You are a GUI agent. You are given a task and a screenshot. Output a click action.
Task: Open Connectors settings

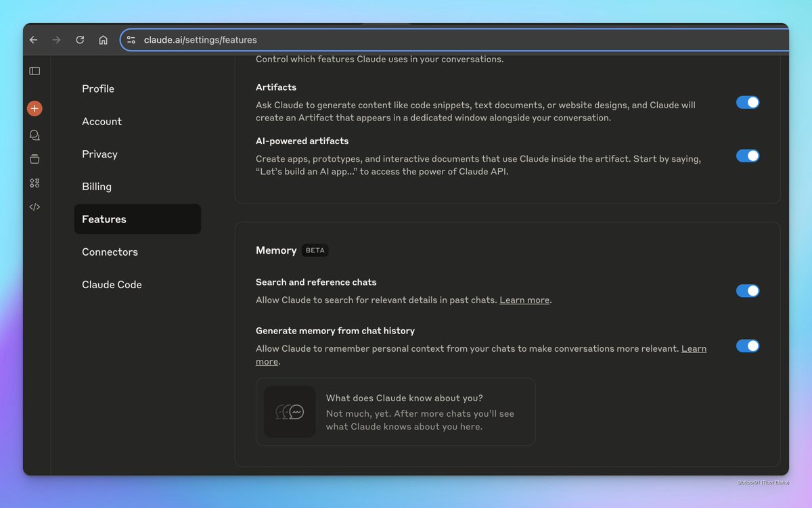[x=137, y=252]
